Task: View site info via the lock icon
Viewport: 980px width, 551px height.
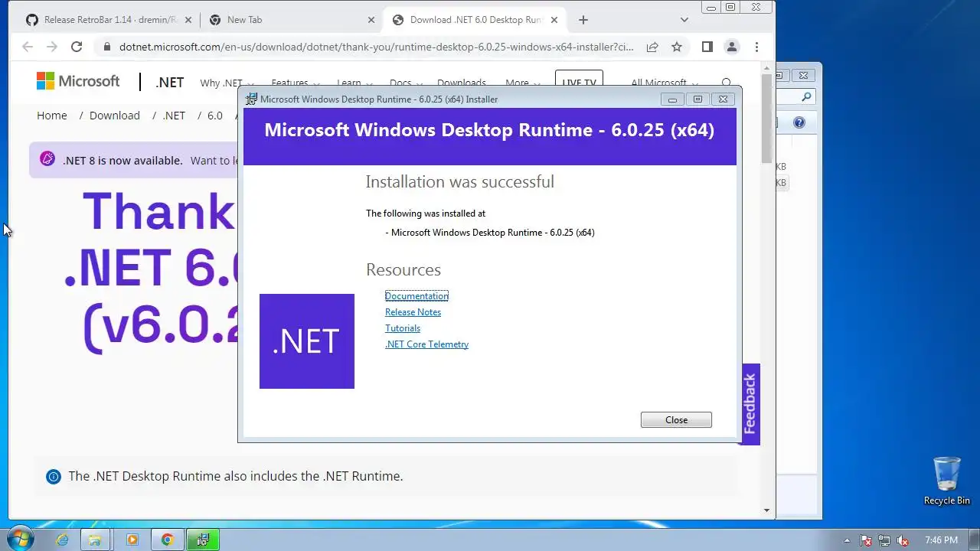Action: coord(106,47)
